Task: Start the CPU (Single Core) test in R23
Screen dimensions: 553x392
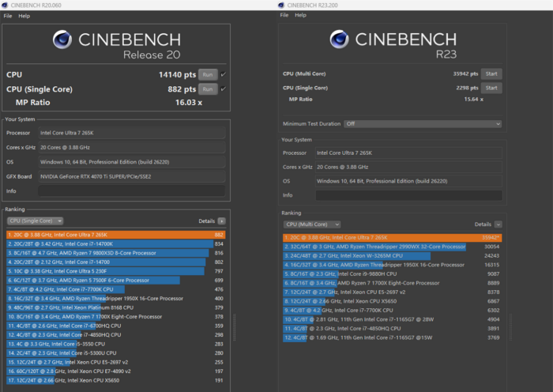Action: tap(491, 88)
